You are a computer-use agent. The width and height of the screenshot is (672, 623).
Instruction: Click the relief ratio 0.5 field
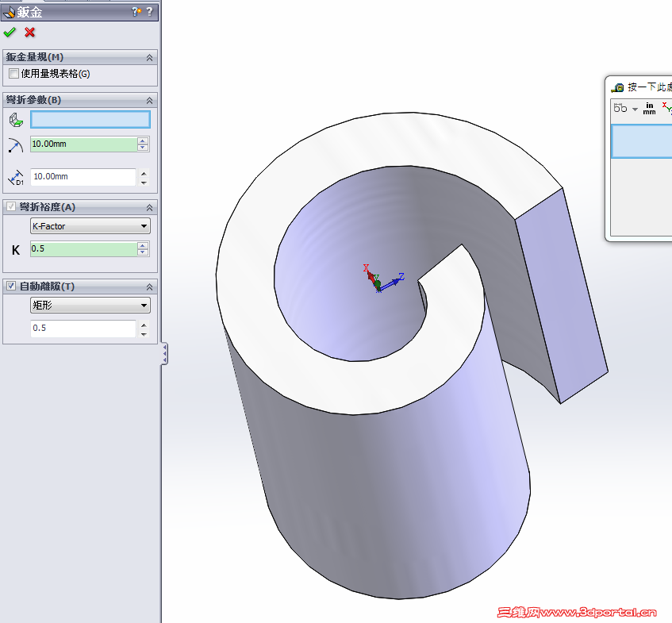click(83, 329)
